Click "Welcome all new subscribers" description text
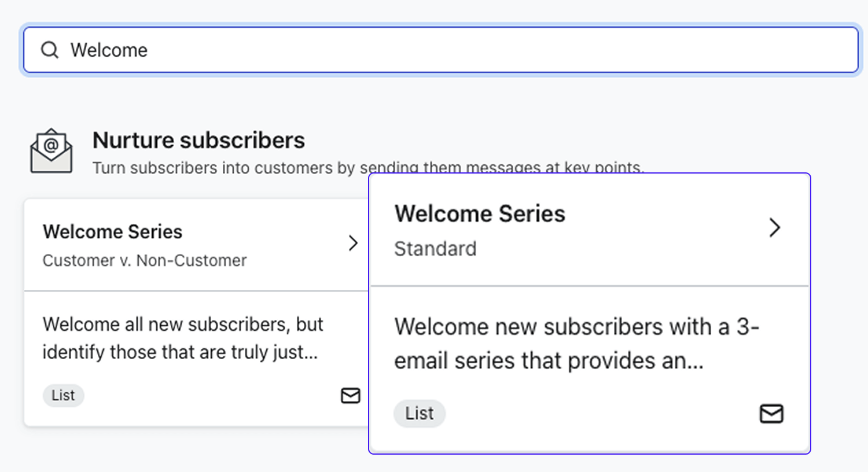 point(182,338)
